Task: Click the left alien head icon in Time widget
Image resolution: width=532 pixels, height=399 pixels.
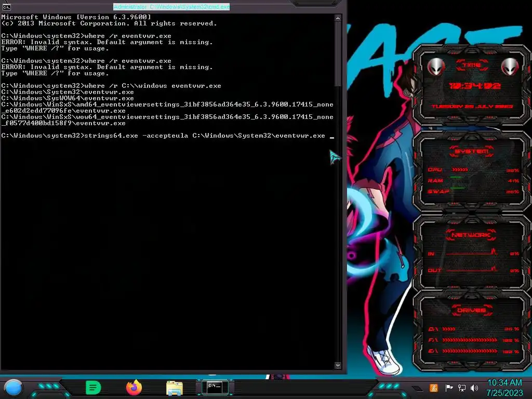Action: (436, 66)
